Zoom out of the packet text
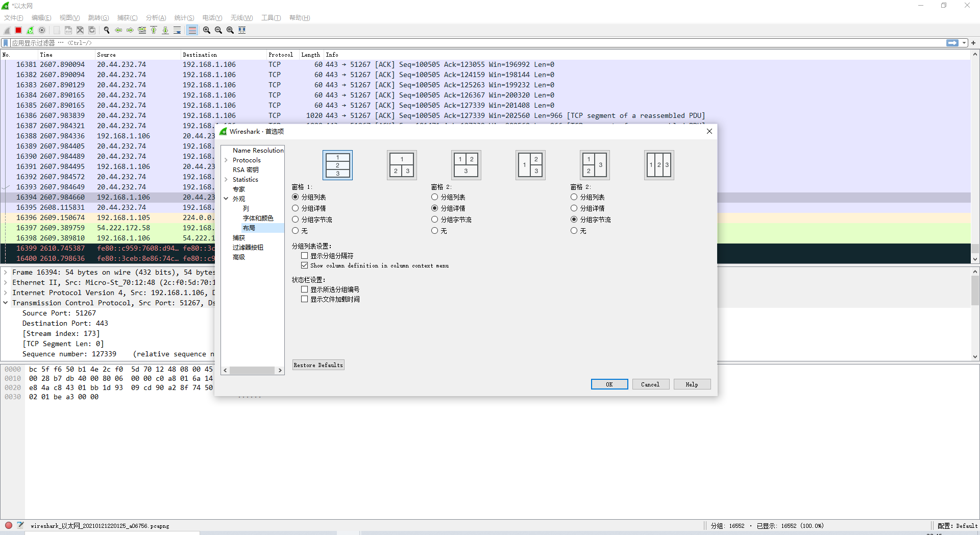 click(218, 30)
